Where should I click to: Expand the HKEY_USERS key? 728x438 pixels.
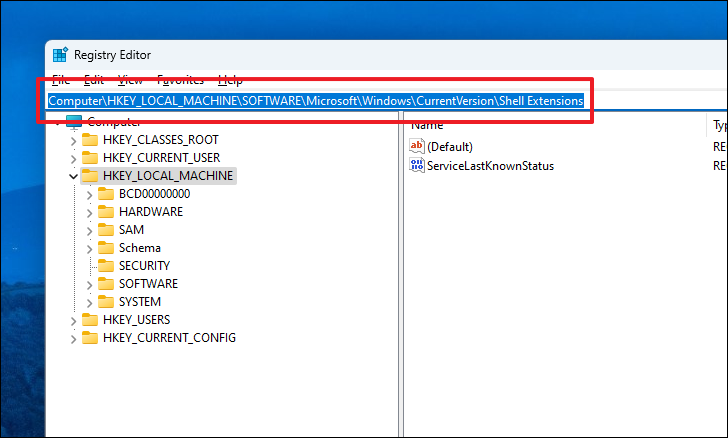pos(73,321)
